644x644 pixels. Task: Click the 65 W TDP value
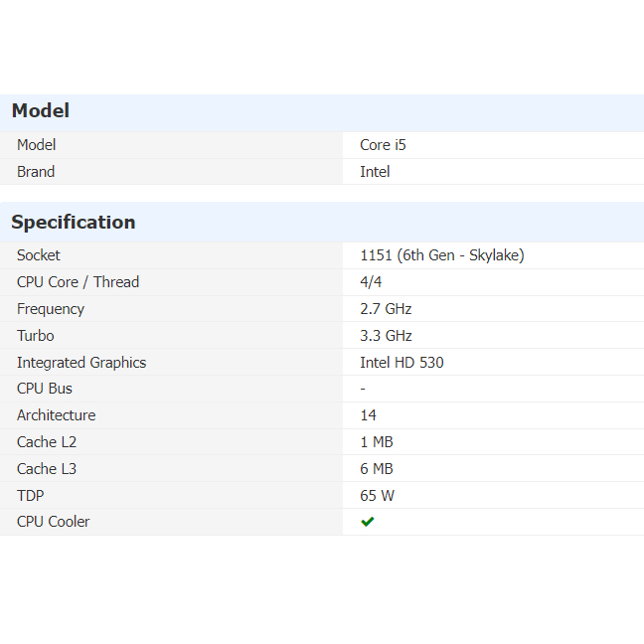pyautogui.click(x=378, y=496)
